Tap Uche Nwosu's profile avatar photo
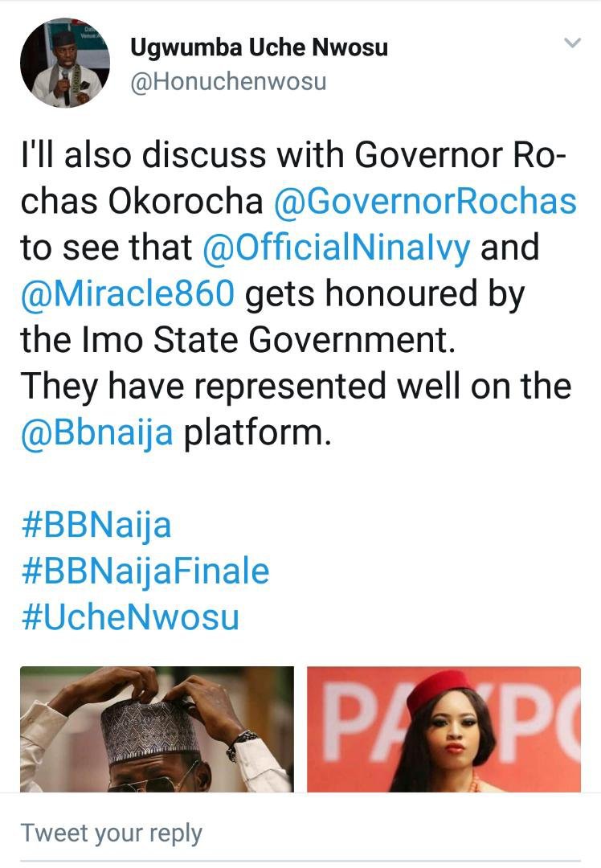Screen dimensions: 601x868 tap(65, 64)
